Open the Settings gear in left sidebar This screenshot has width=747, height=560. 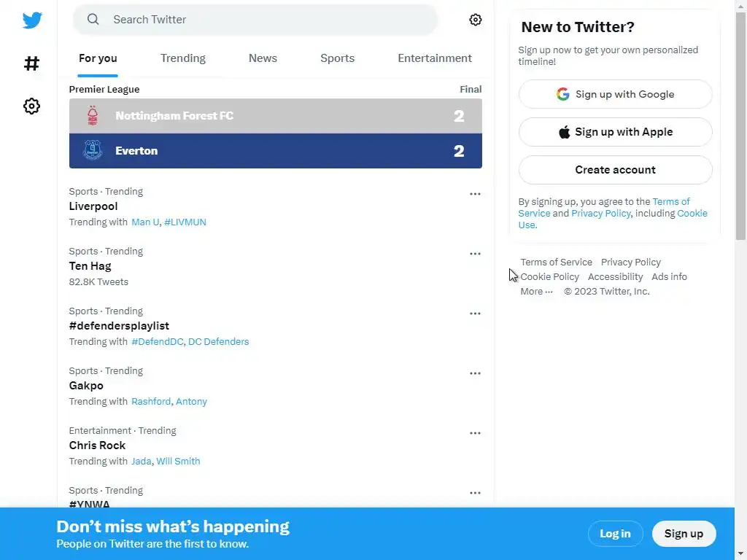point(32,106)
